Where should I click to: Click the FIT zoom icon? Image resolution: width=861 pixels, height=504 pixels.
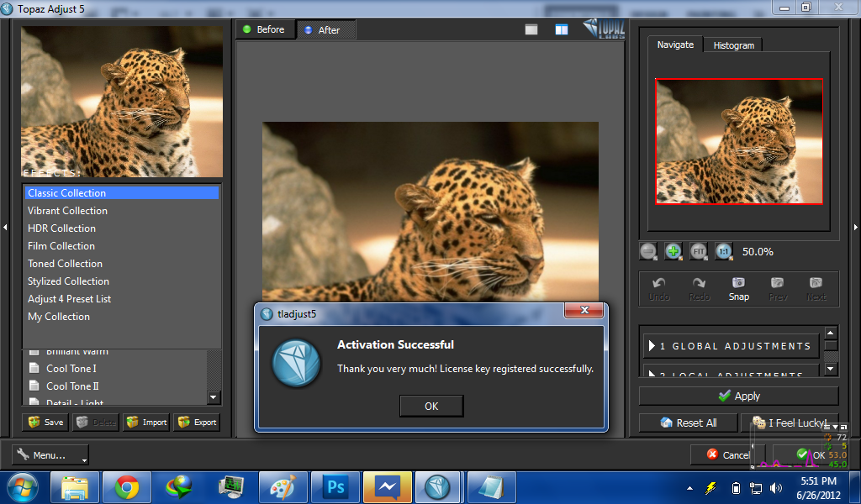[699, 252]
